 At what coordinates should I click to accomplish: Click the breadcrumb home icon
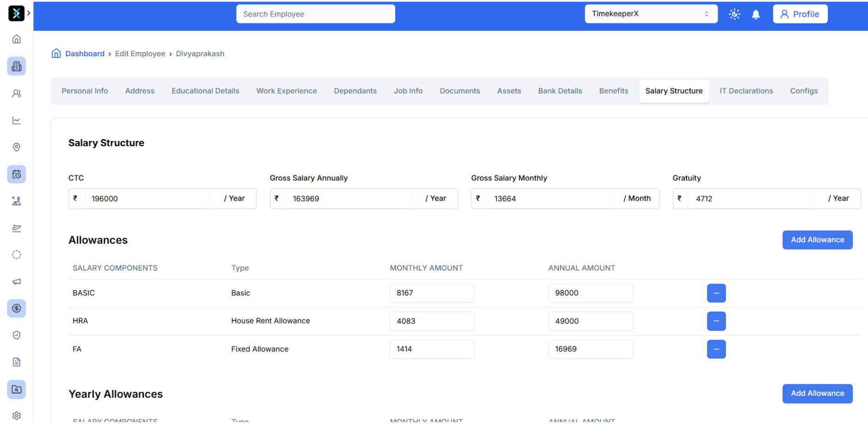(56, 53)
